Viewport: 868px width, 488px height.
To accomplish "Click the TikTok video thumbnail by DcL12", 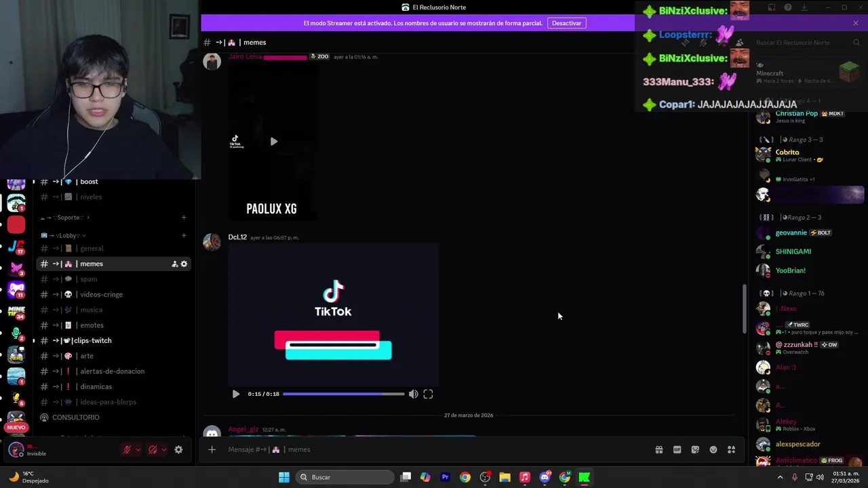I will [333, 314].
